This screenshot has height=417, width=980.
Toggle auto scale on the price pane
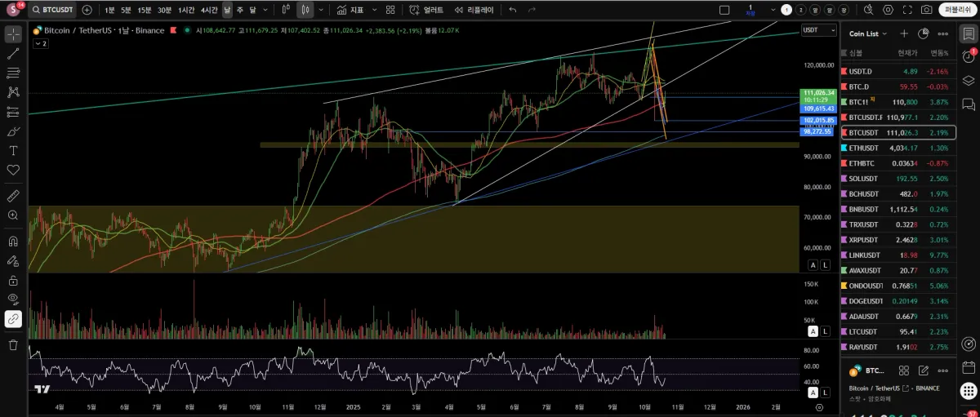tap(813, 265)
